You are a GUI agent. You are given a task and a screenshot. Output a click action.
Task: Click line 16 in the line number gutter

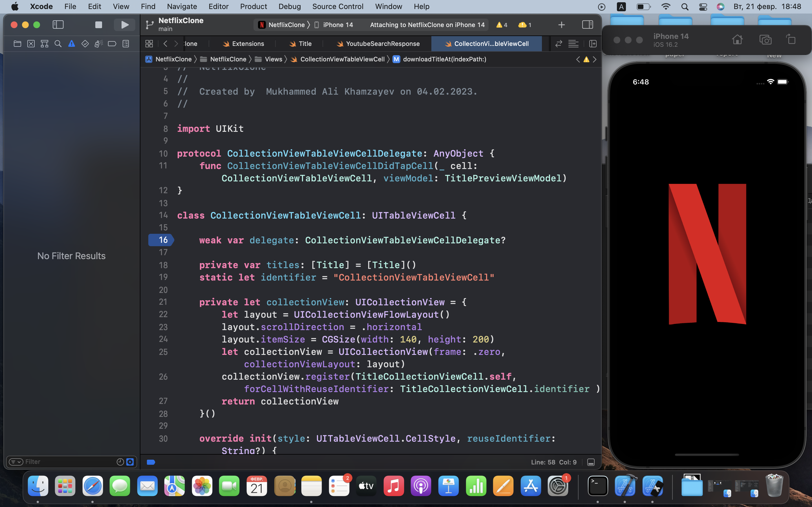163,240
